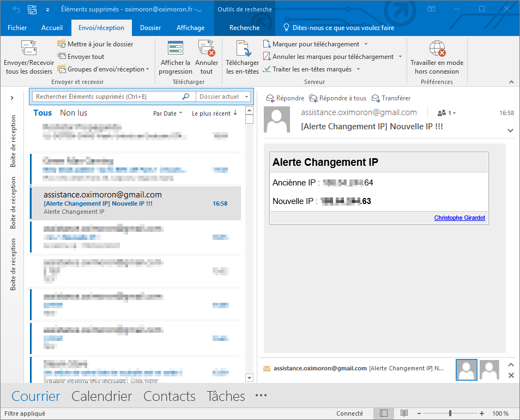520x420 pixels.
Task: Click Envoyer tout button
Action: [81, 57]
